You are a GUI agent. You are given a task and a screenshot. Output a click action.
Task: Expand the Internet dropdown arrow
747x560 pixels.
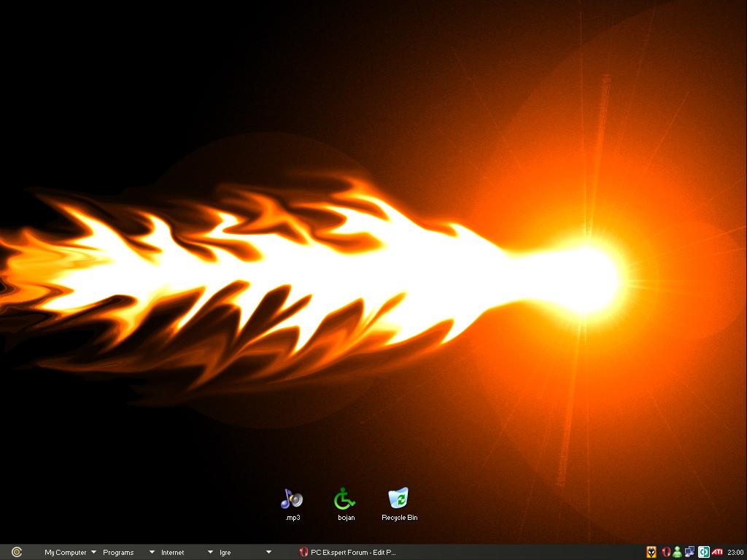[210, 552]
